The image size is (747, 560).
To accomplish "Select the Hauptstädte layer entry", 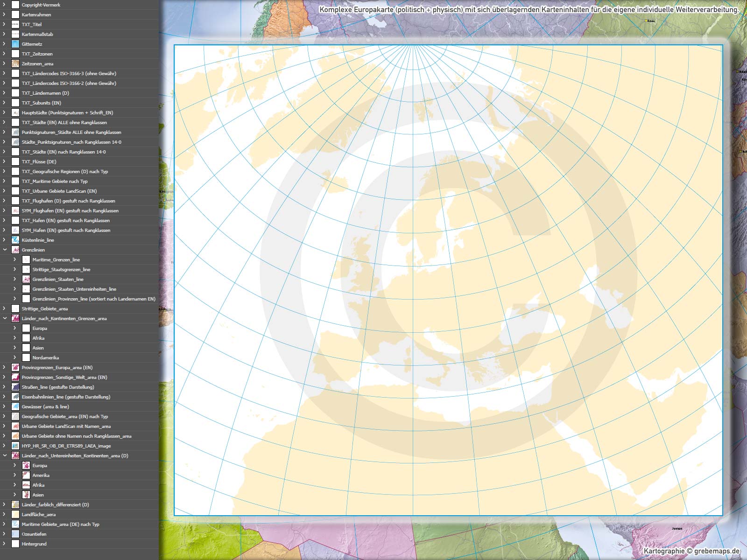I will coord(67,112).
